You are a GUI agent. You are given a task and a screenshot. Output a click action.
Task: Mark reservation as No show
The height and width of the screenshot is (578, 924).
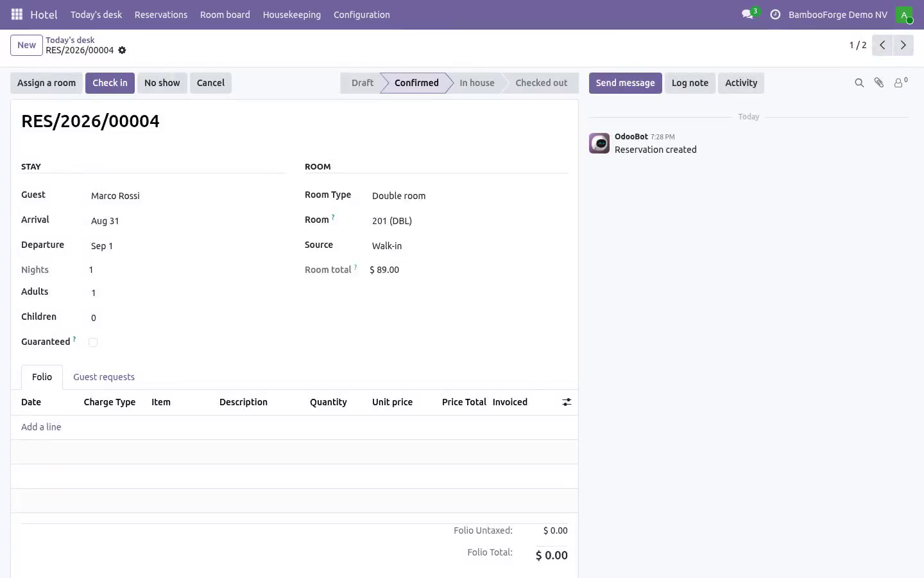[162, 83]
